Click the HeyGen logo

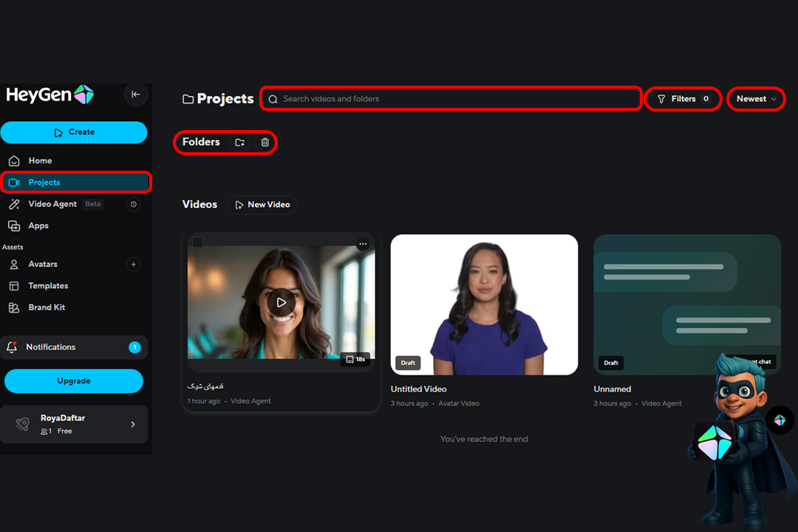[x=50, y=95]
